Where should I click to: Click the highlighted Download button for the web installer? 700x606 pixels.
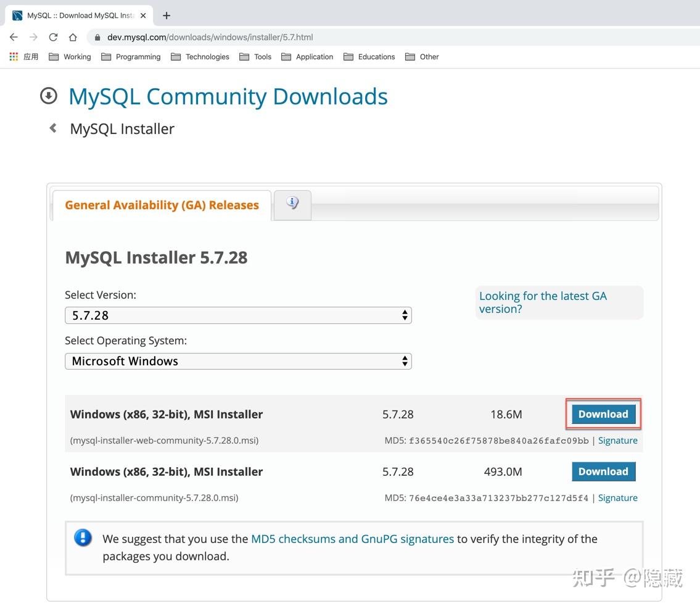[x=603, y=414]
